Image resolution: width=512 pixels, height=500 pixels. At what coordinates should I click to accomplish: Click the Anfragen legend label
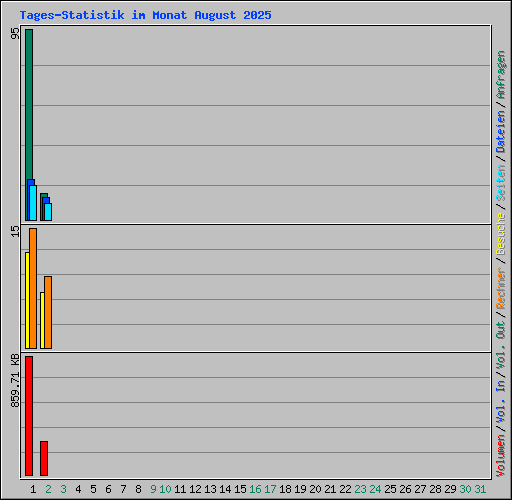click(501, 75)
